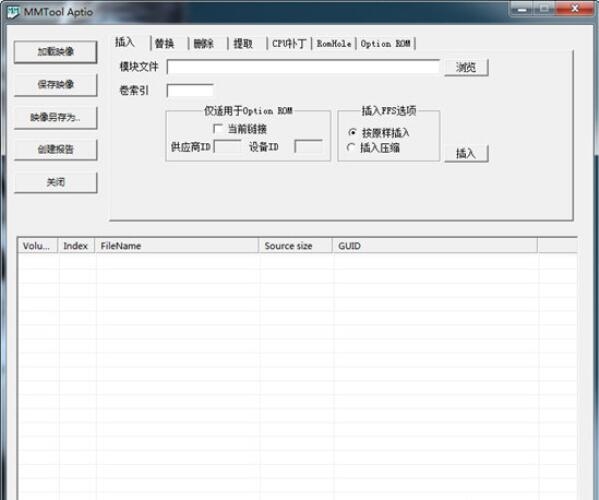This screenshot has width=599, height=500.
Task: Click the 关闭 (Close) button on left panel
Action: 55,183
